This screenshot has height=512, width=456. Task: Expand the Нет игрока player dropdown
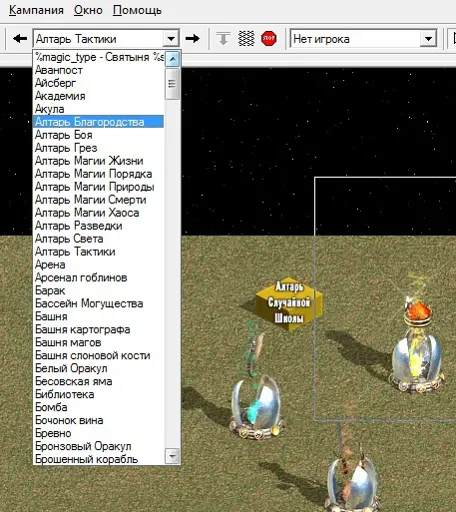tap(428, 39)
